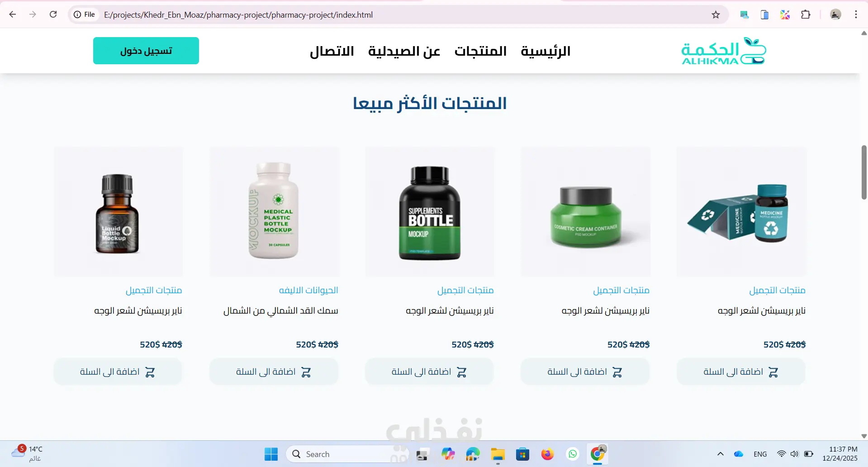Open the browser Extensions puzzle icon
Image resolution: width=868 pixels, height=467 pixels.
click(806, 14)
